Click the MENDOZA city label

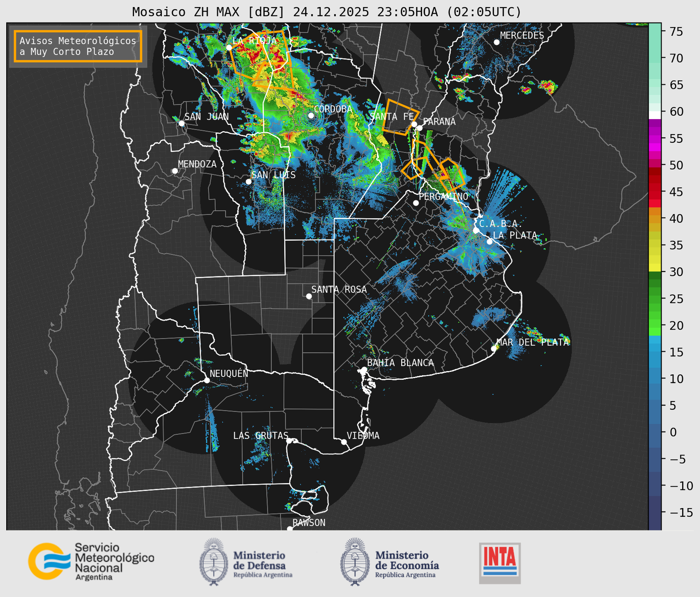point(197,164)
